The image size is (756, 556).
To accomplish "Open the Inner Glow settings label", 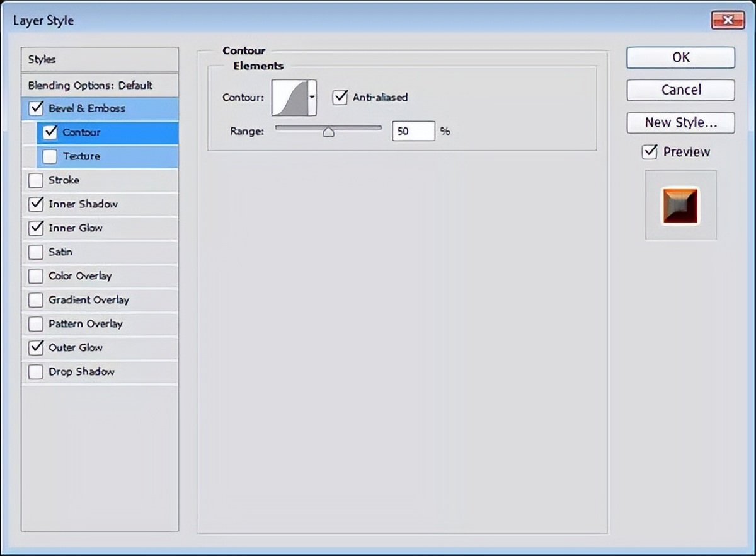I will [76, 228].
